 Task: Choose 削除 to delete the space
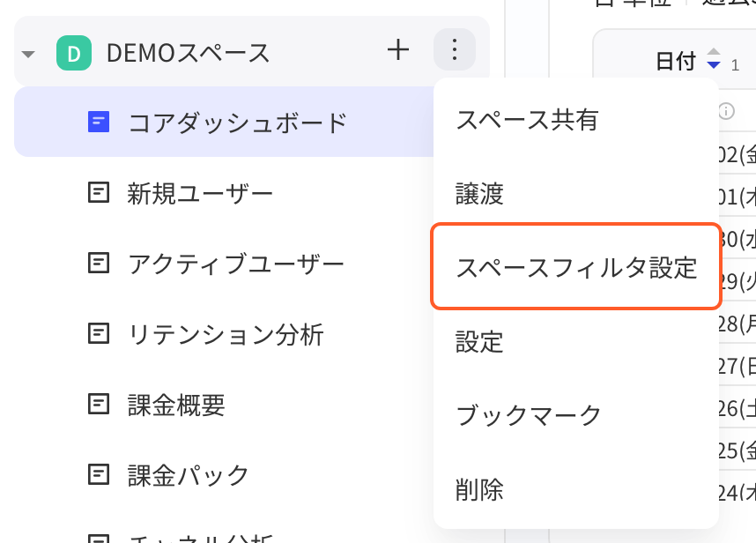[x=575, y=489]
